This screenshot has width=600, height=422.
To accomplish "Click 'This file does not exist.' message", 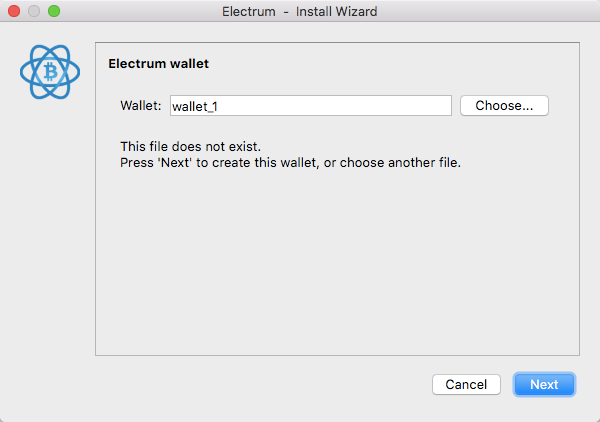I will 190,146.
